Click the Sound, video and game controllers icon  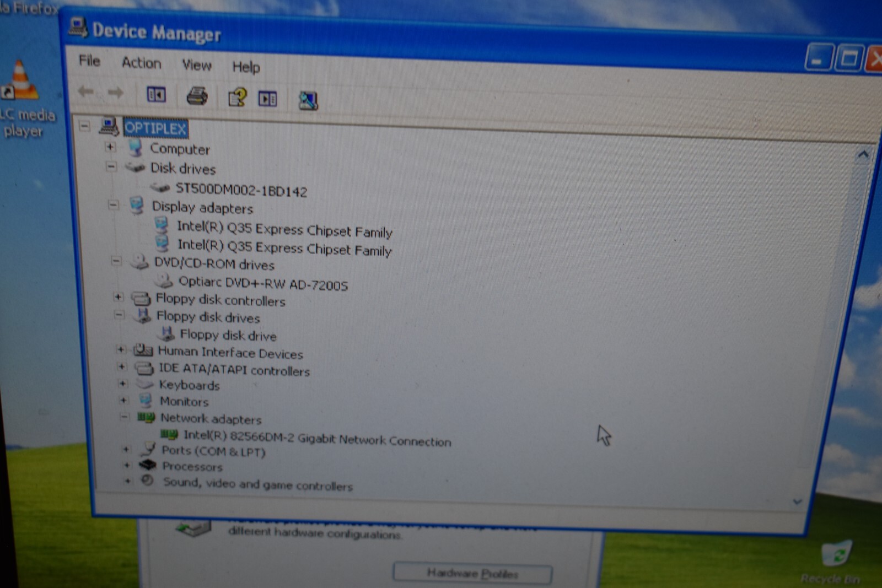pos(147,481)
